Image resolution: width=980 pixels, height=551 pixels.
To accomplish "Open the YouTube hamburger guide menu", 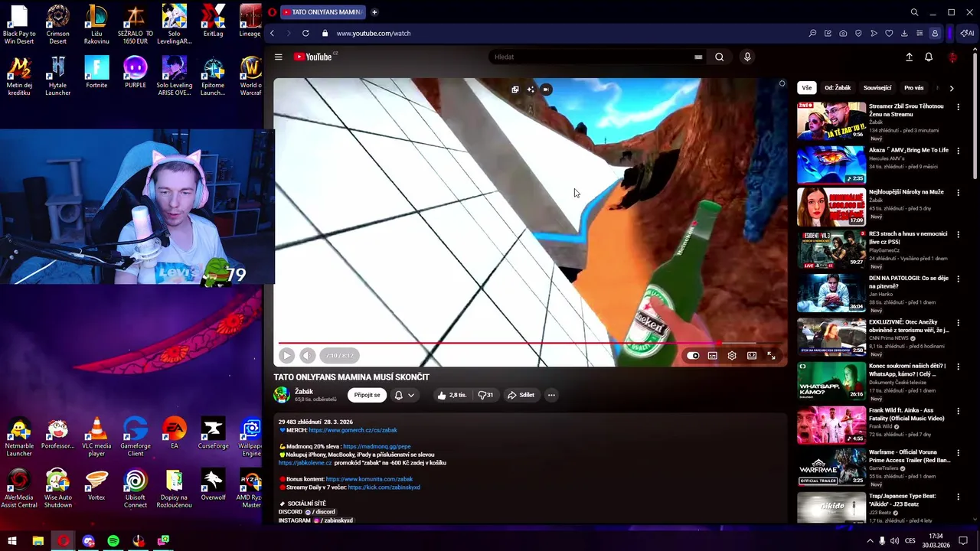I will click(279, 57).
